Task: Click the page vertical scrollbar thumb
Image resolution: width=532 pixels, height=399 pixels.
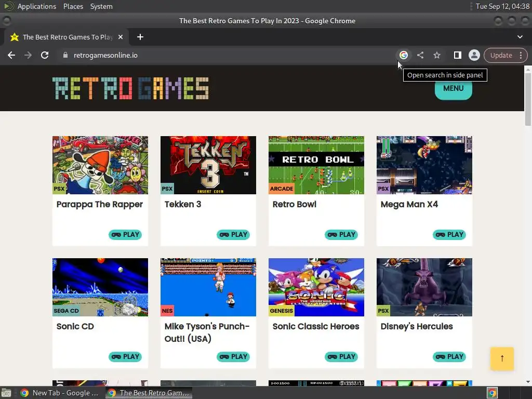Action: click(x=528, y=98)
